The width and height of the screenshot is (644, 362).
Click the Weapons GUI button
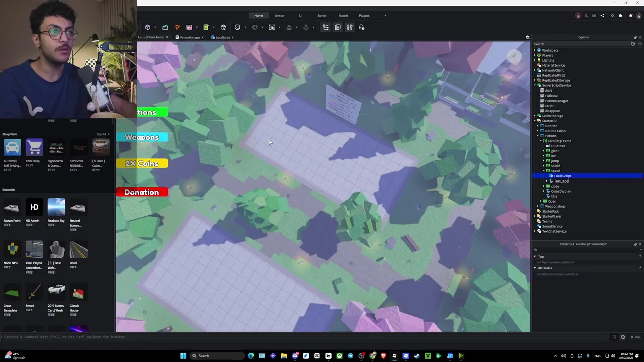pyautogui.click(x=142, y=137)
